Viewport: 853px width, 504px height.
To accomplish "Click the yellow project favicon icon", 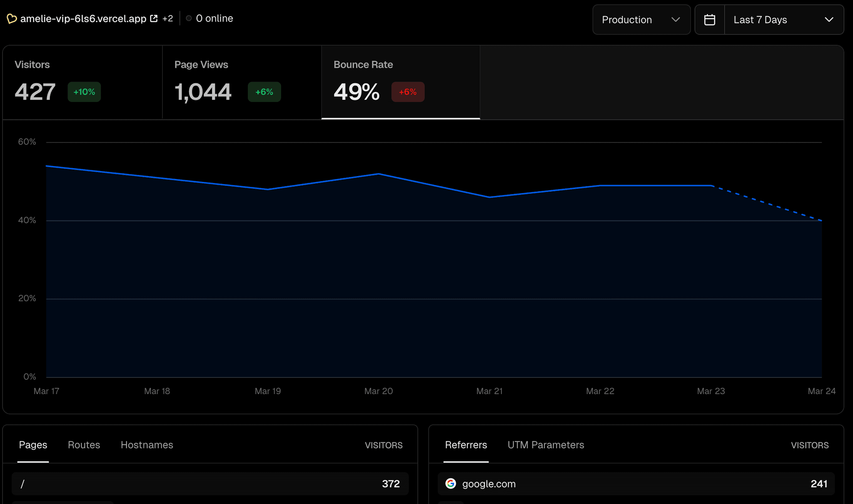I will click(12, 19).
